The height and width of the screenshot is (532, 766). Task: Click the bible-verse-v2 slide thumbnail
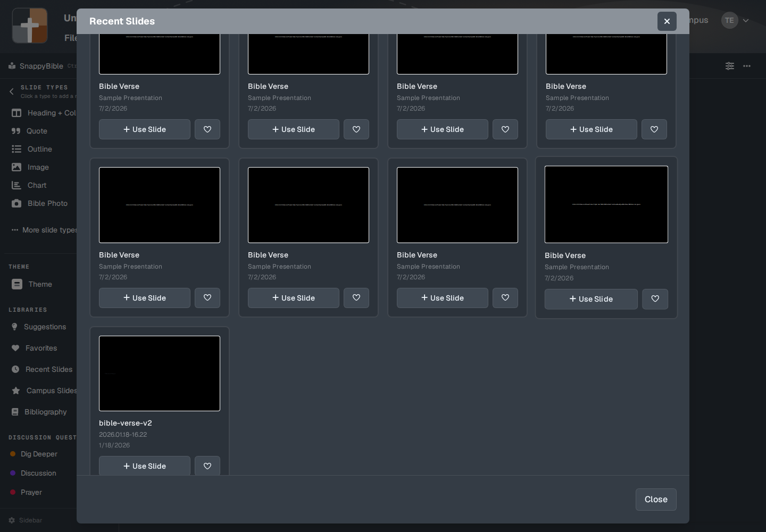[x=160, y=373]
